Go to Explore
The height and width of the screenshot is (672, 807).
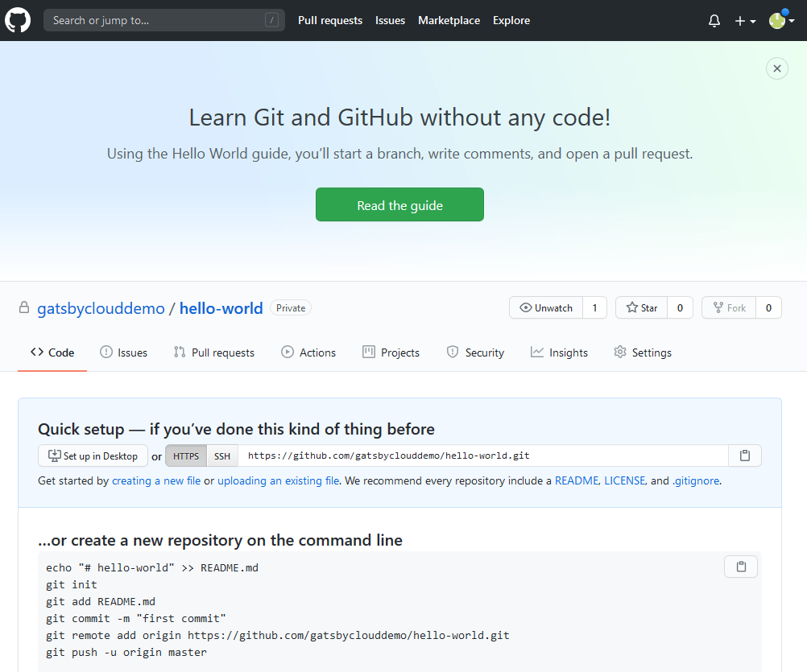pos(511,21)
